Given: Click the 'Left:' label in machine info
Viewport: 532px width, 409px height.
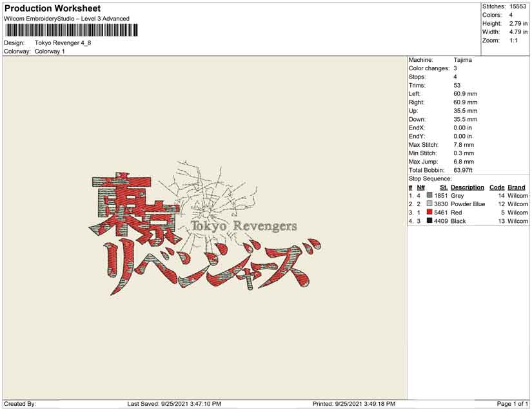Looking at the screenshot, I should [414, 94].
